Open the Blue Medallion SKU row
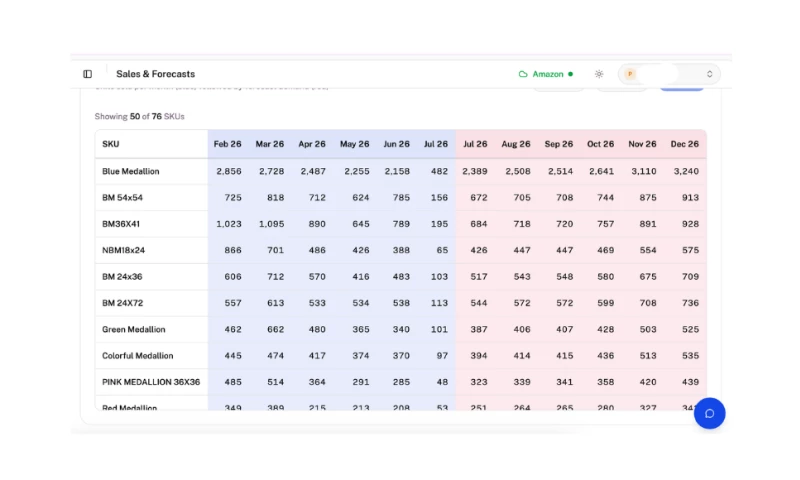 pos(401,171)
